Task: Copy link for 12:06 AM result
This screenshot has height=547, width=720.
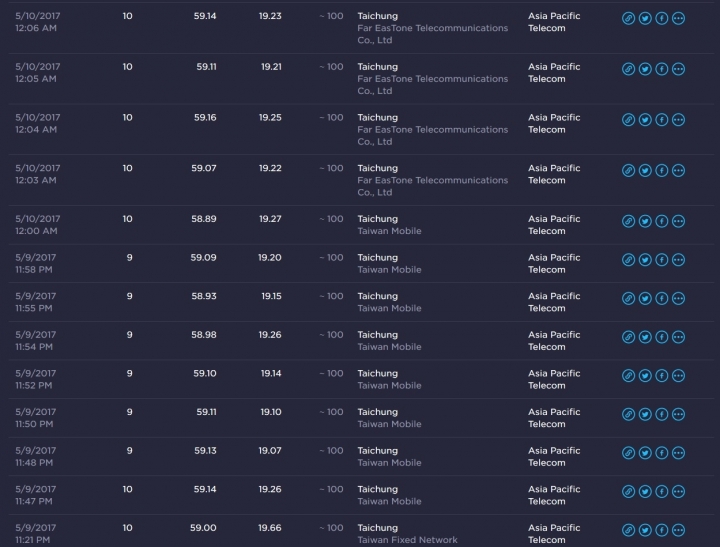Action: [628, 18]
